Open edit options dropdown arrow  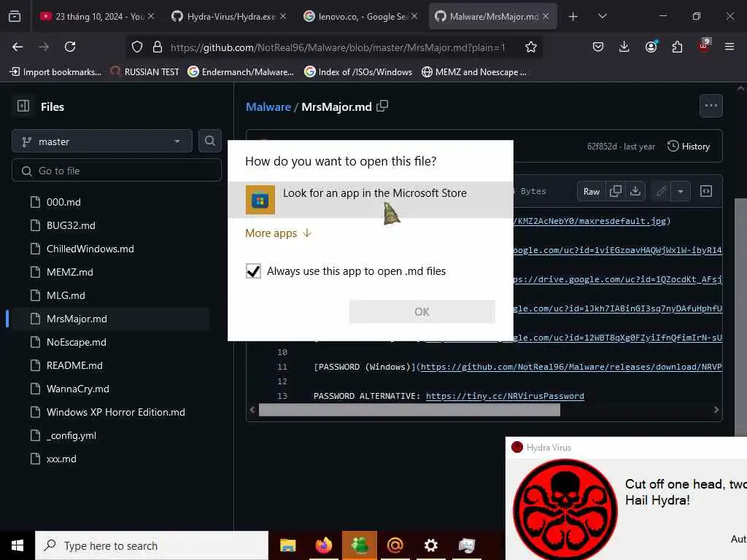coord(681,191)
